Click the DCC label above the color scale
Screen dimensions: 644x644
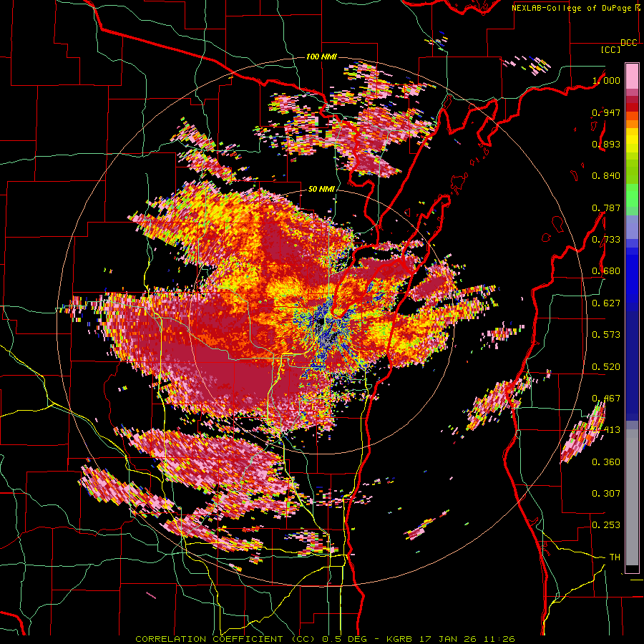point(628,43)
